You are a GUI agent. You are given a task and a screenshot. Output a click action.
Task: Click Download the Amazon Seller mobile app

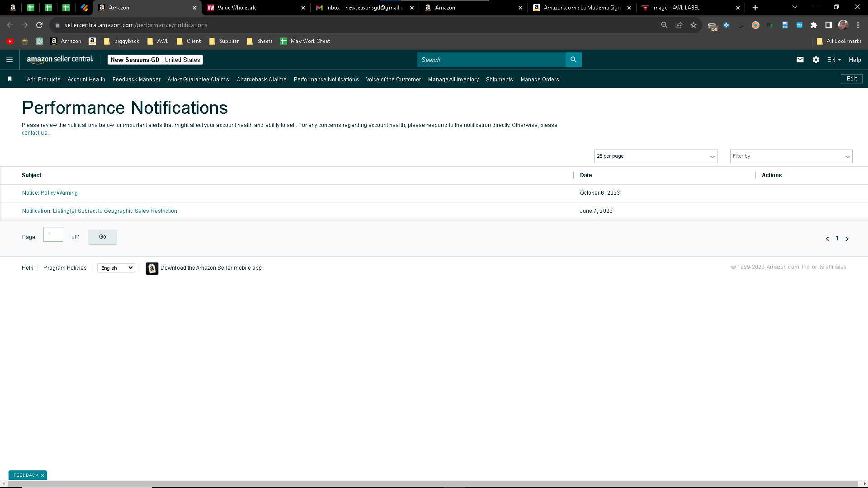point(211,268)
